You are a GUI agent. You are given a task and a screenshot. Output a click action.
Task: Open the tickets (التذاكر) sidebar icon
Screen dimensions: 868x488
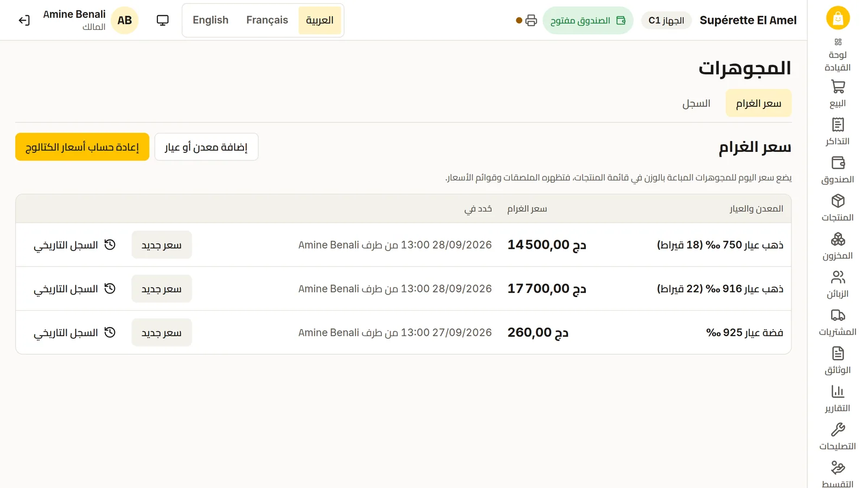pyautogui.click(x=838, y=131)
